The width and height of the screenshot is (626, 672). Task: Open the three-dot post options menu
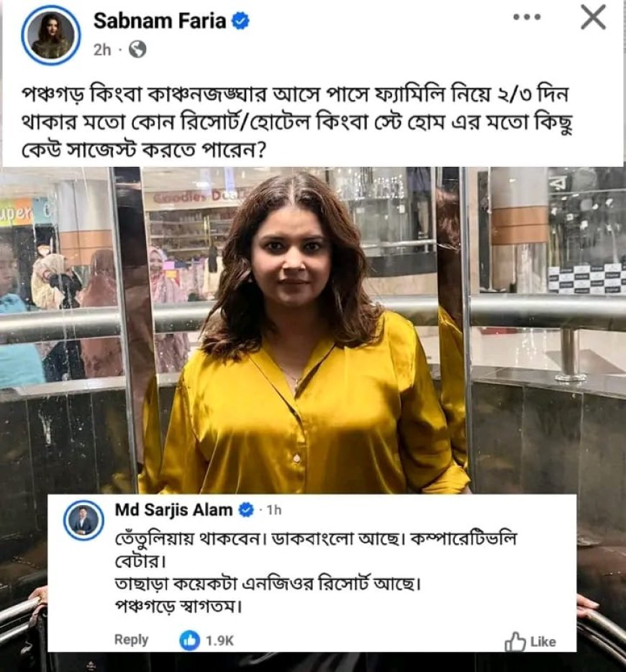pos(527,17)
